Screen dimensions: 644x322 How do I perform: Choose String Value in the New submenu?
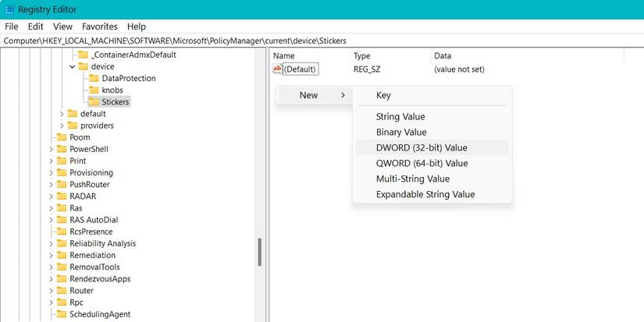point(432,116)
